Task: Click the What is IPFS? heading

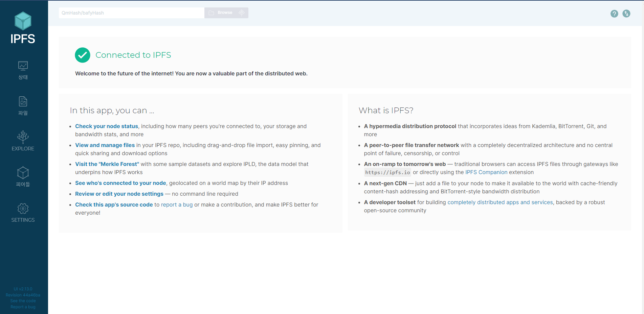Action: pos(386,111)
